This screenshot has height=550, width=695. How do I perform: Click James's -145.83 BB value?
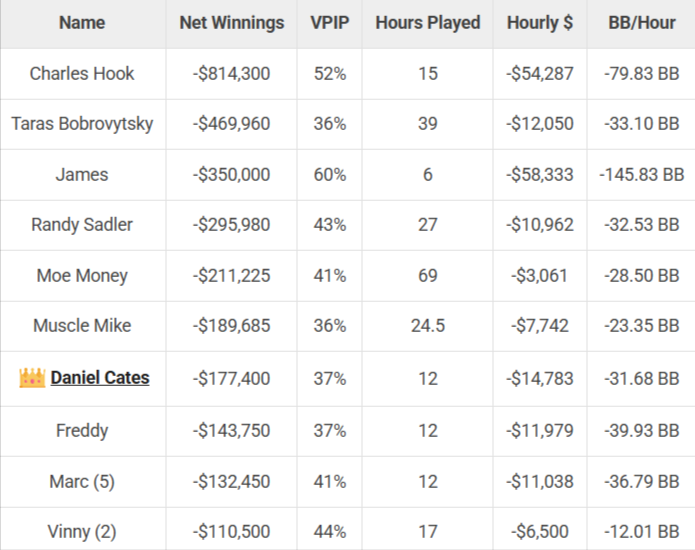(641, 174)
